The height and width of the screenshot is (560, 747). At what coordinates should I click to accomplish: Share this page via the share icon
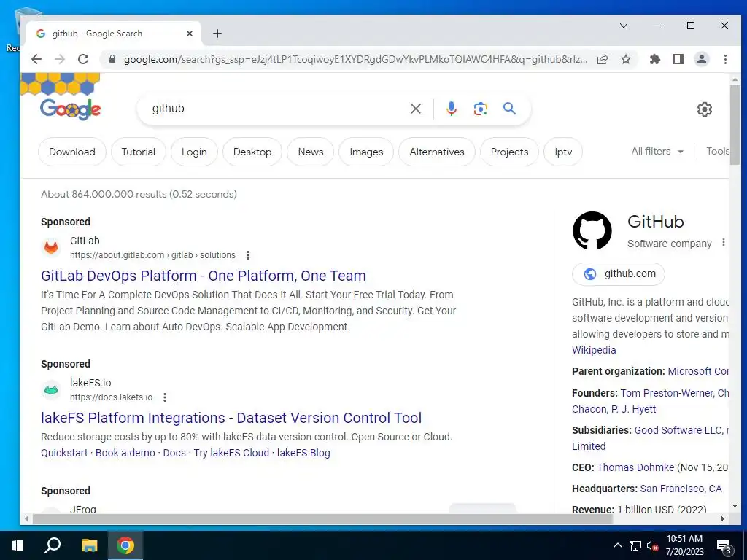click(603, 59)
